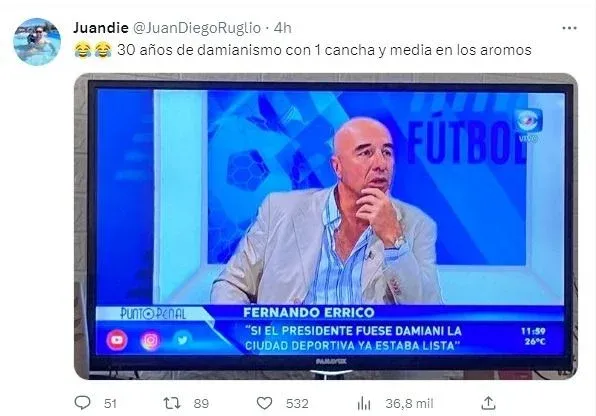The height and width of the screenshot is (416, 596).
Task: Click the Instagram icon in TV banner
Action: point(150,340)
